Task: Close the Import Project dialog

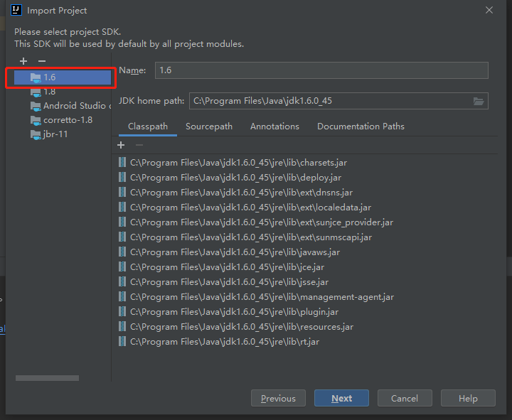Action: click(x=489, y=10)
